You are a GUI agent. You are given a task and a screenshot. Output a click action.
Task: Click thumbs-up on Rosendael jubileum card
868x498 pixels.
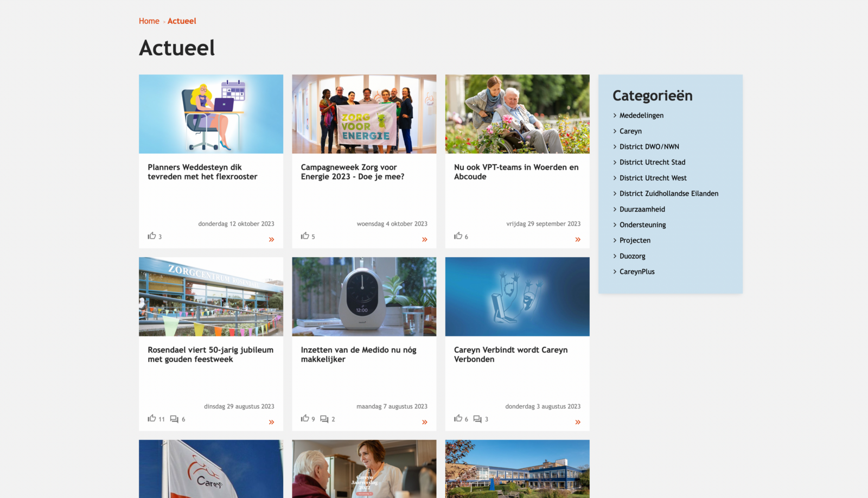(152, 418)
